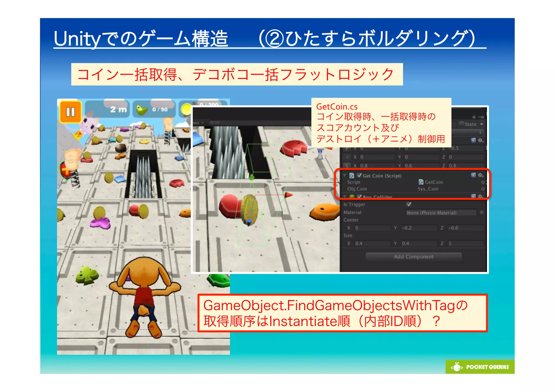Screen dimensions: 555x392
Task: Click the '2 m' distance readout
Action: point(118,109)
